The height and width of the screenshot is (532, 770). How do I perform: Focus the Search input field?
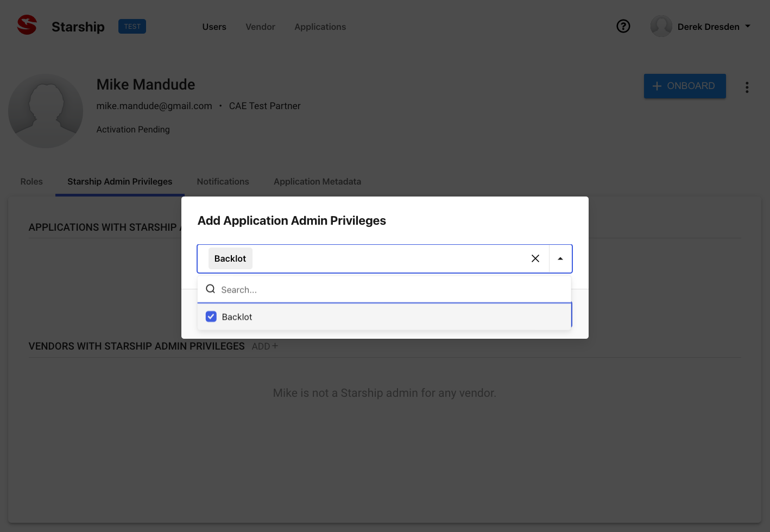[391, 290]
